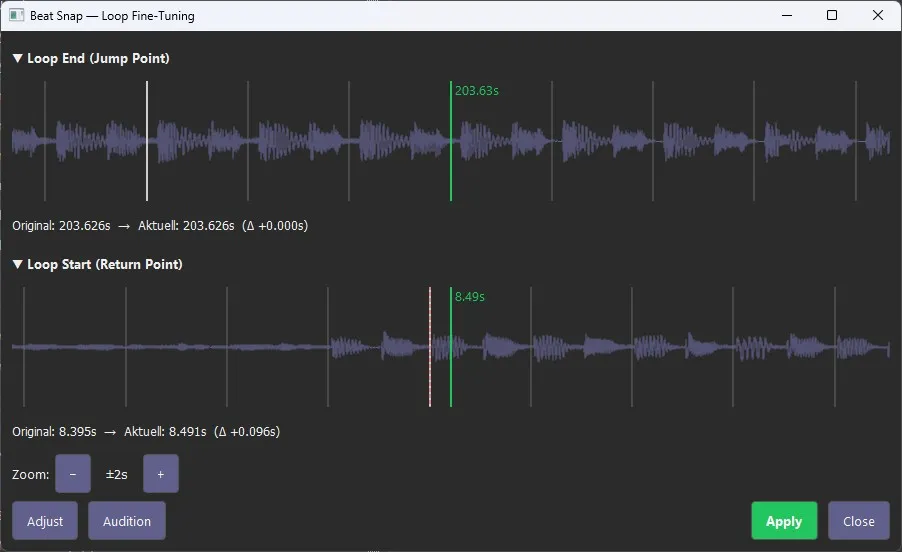The image size is (902, 552).
Task: Click the Beat Snap app icon in title bar
Action: tap(16, 16)
